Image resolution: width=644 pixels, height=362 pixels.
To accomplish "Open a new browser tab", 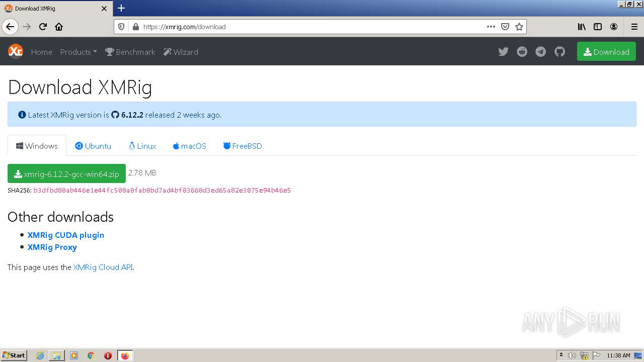I will (121, 8).
